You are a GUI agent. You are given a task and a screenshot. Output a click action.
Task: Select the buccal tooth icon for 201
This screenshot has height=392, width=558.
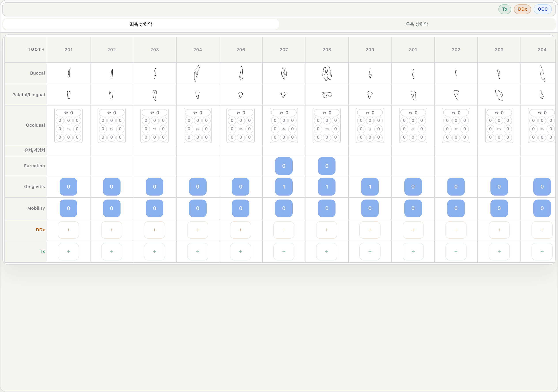tap(69, 73)
